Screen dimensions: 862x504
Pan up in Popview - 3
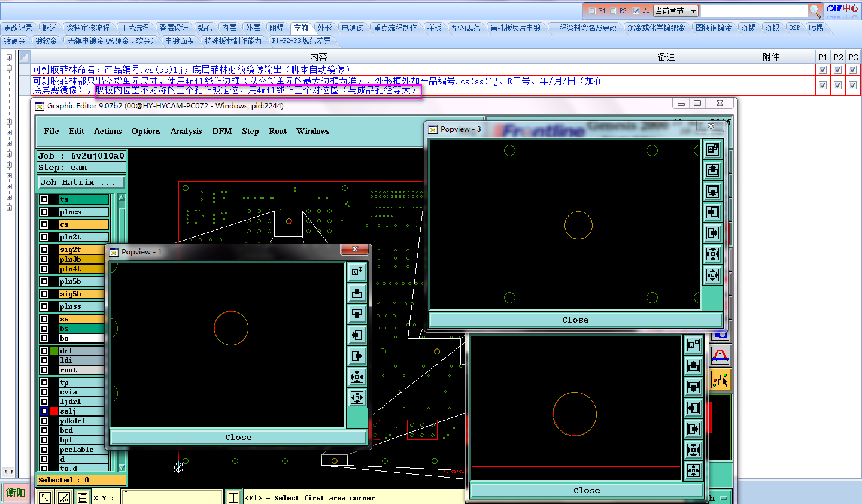pos(712,171)
